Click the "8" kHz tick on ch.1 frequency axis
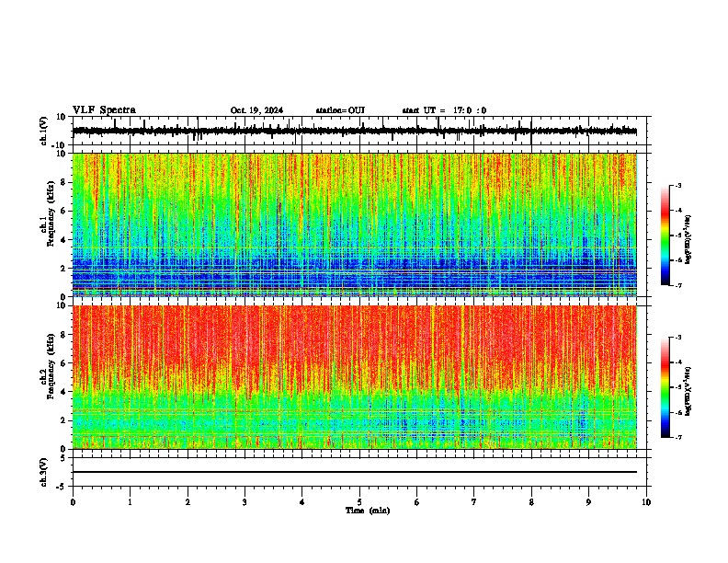Viewport: 728px width, 563px height. click(63, 182)
